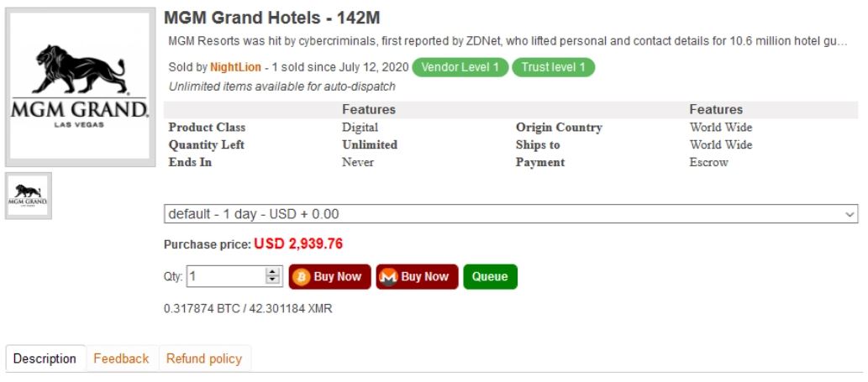
Task: Open the NightLion vendor profile link
Action: pyautogui.click(x=235, y=67)
